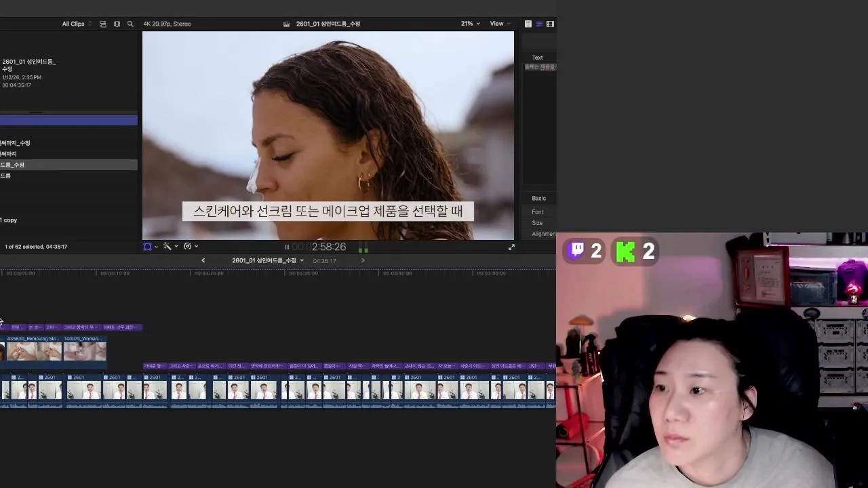Select the purple title clip '그리고 광택이 무...'

point(81,327)
